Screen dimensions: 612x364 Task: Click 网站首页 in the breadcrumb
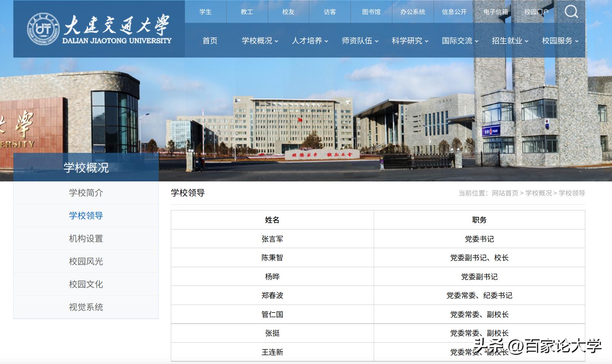coord(505,193)
